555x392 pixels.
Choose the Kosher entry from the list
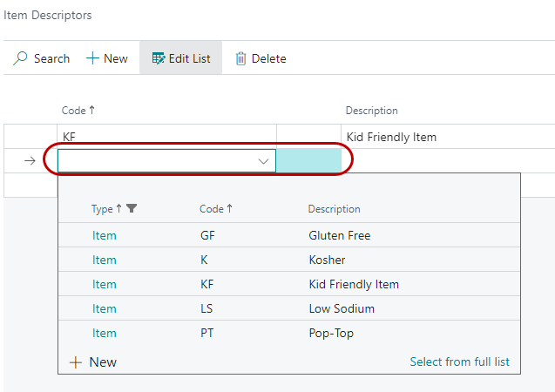[327, 260]
